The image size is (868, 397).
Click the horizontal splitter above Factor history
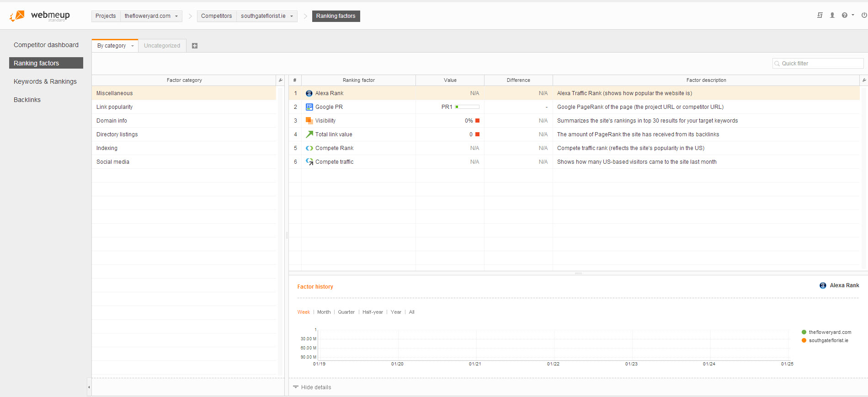[578, 273]
